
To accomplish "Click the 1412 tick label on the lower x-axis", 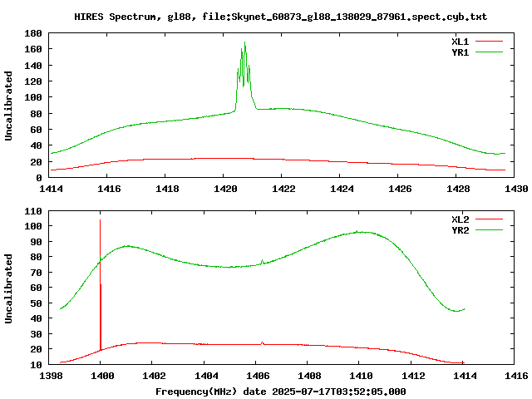I will point(413,376).
